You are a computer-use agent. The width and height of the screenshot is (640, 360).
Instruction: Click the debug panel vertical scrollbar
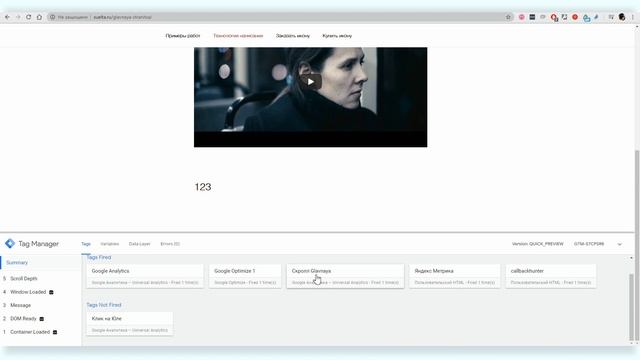point(631,307)
